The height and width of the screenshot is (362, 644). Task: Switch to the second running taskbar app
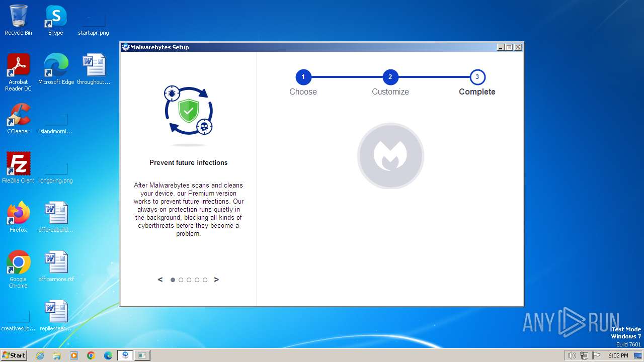(x=142, y=355)
